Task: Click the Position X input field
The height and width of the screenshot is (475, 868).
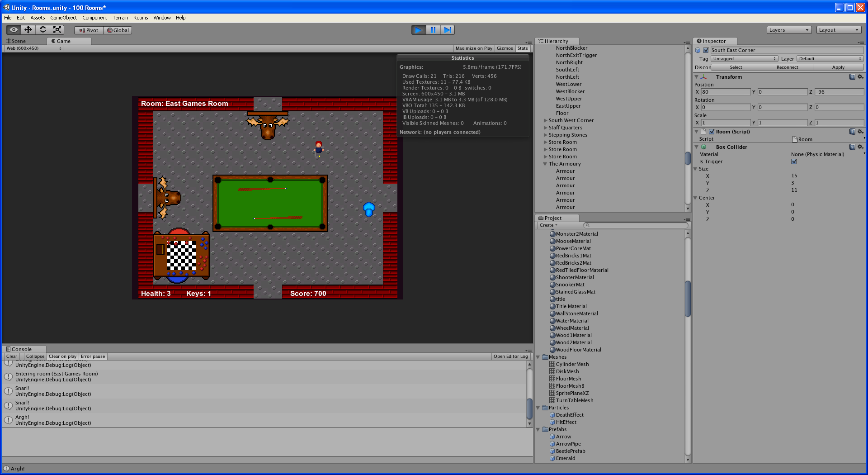Action: [x=725, y=92]
